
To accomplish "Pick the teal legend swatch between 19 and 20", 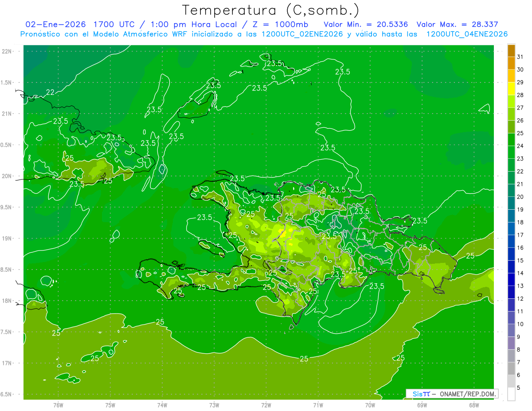I will [511, 203].
